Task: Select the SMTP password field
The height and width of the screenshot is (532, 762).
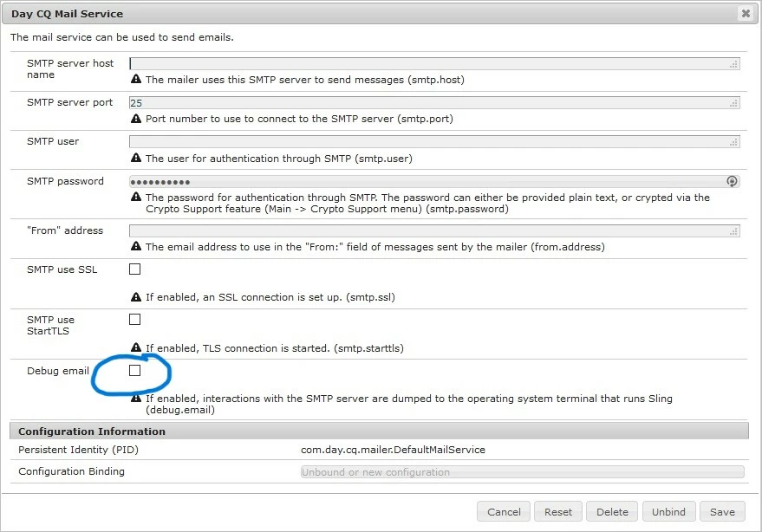Action: pos(434,182)
